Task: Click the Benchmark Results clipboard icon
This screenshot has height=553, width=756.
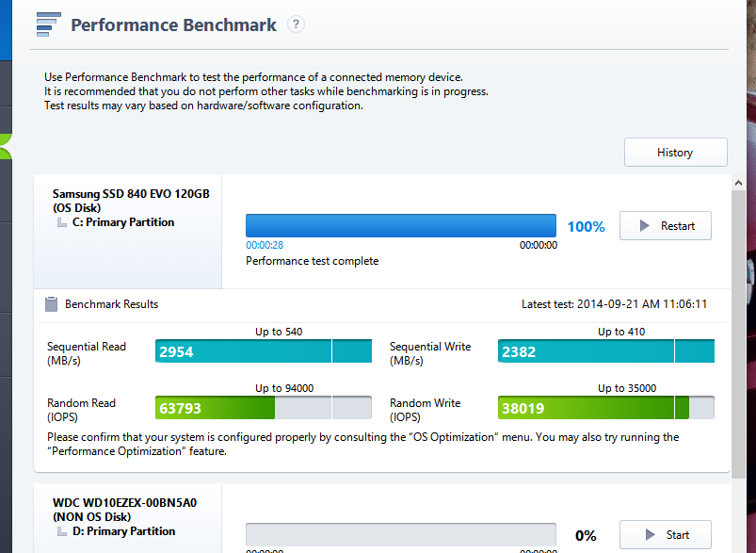Action: pos(51,304)
